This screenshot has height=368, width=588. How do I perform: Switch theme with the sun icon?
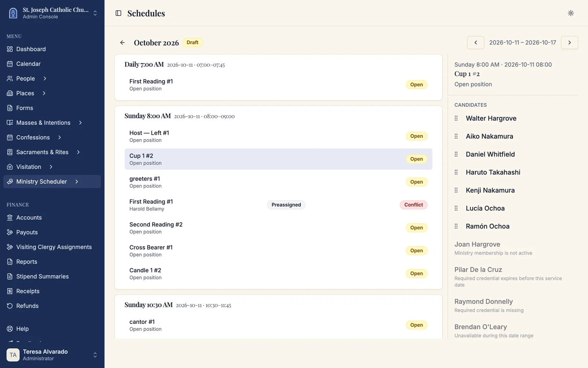click(x=571, y=13)
